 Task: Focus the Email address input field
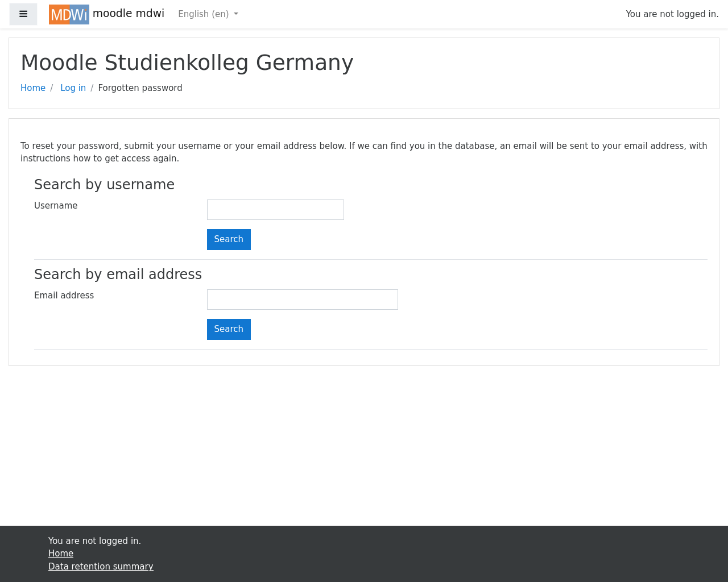(x=302, y=300)
